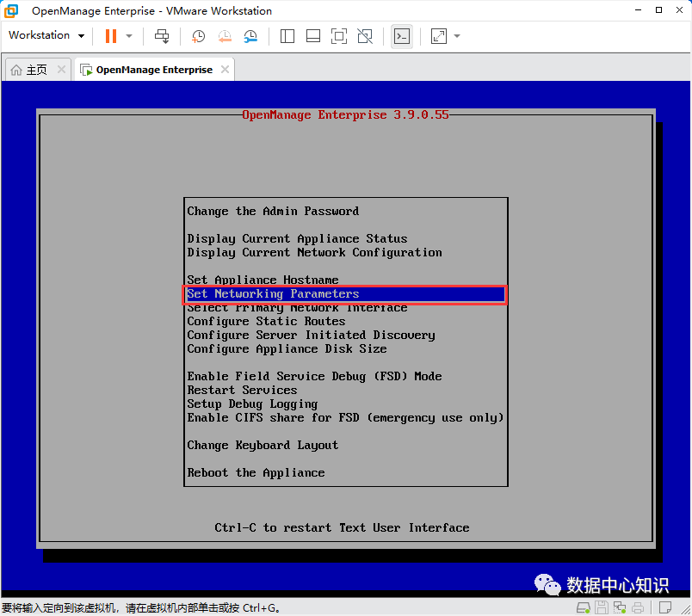Select Reboot the Appliance
The image size is (692, 616).
click(x=256, y=473)
